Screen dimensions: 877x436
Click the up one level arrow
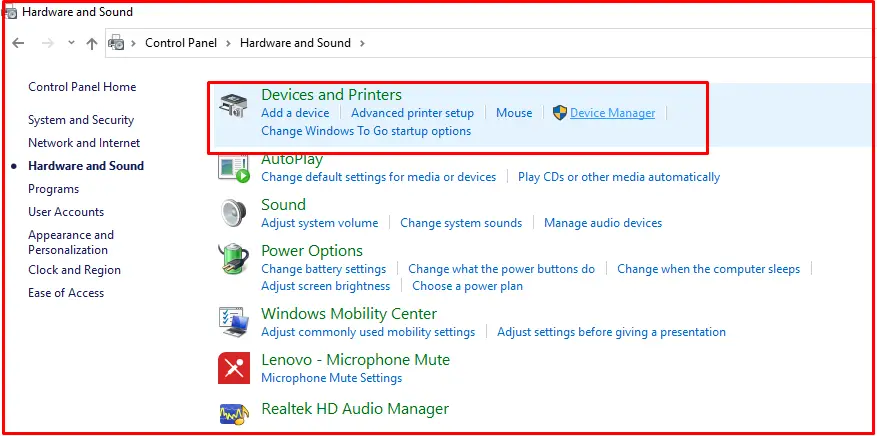(92, 43)
